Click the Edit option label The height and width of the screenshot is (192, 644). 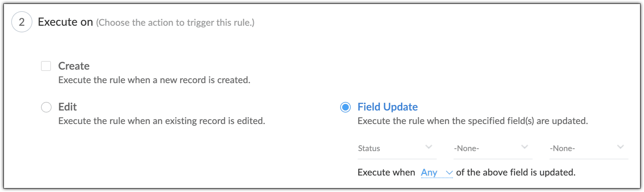tap(67, 107)
